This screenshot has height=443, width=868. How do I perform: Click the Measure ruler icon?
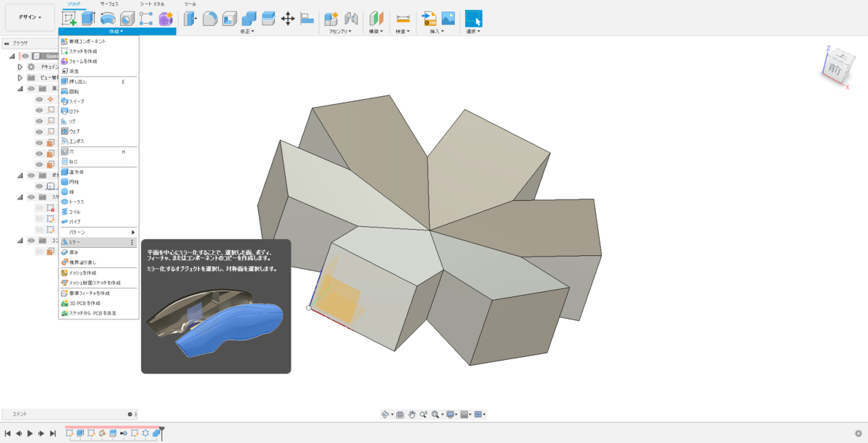pos(403,19)
